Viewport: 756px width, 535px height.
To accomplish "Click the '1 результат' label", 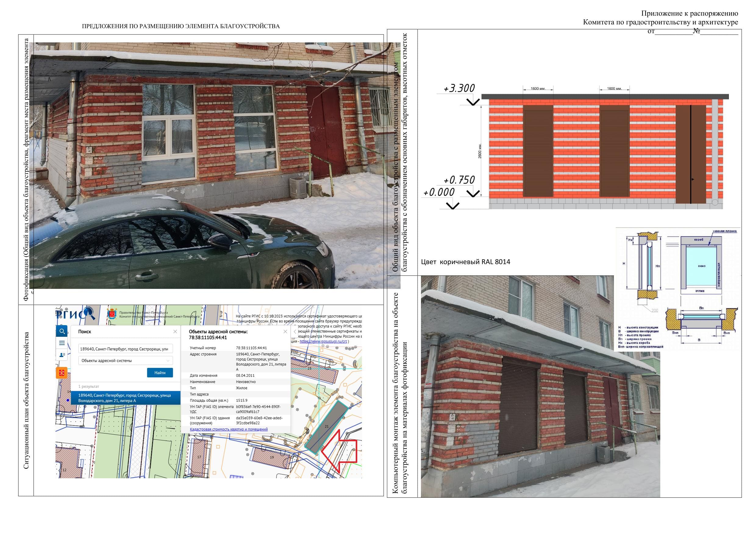I will click(x=89, y=386).
